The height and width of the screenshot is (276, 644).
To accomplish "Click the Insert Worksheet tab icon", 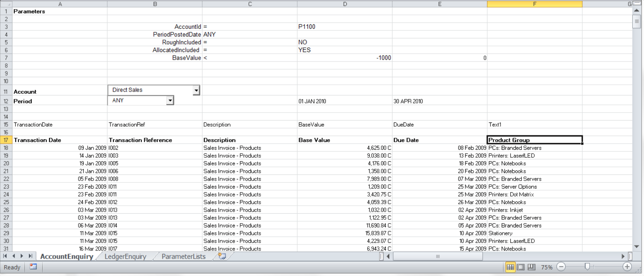I will [222, 256].
